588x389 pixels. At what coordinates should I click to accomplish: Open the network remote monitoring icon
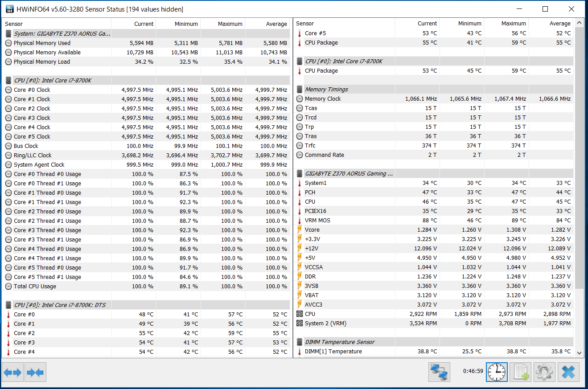pos(439,372)
